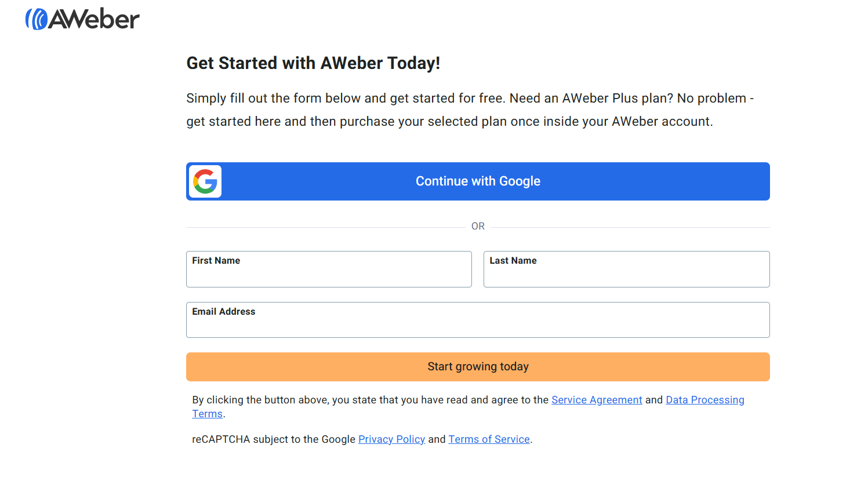Click the reCAPTCHA disclaimer text
Viewport: 868px width, 488px height.
(361, 439)
